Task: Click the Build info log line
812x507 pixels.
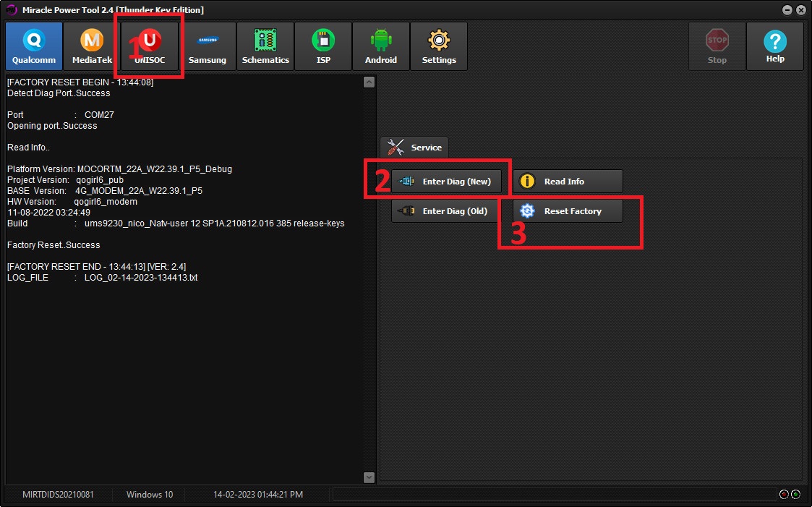Action: (x=176, y=223)
